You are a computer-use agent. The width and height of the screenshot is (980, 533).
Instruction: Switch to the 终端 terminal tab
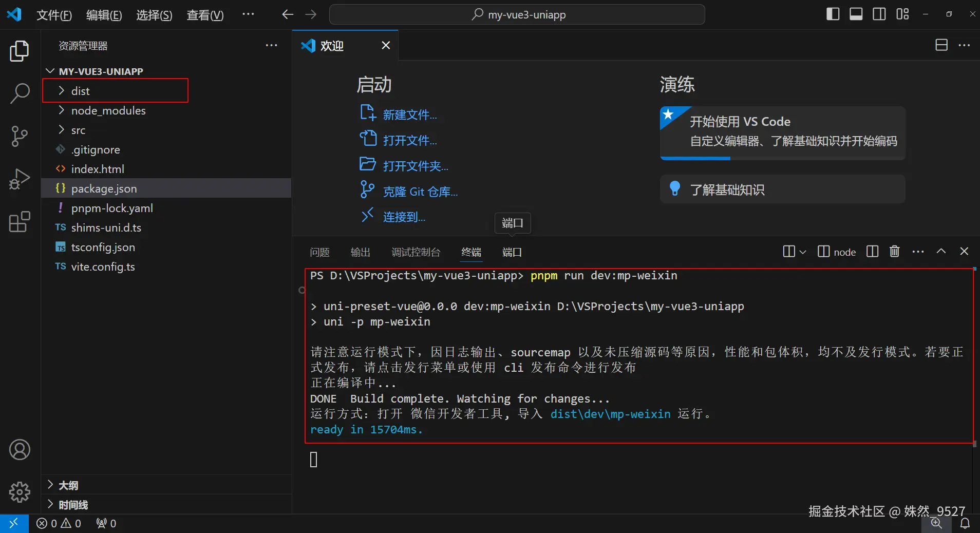pyautogui.click(x=471, y=252)
